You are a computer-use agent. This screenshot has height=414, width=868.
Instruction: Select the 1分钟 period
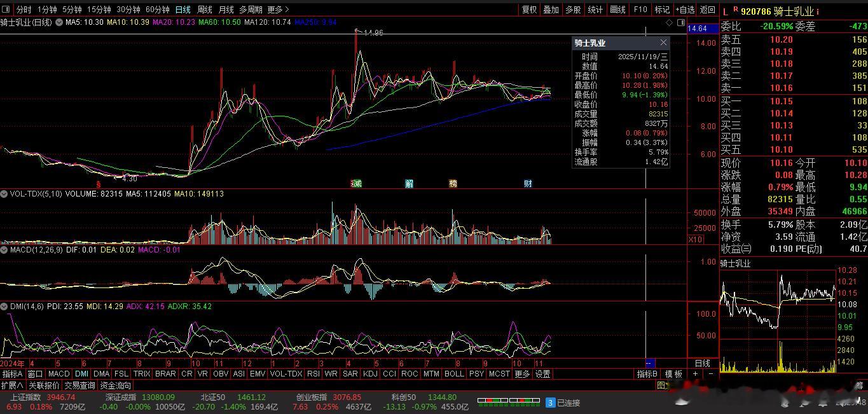tap(47, 10)
